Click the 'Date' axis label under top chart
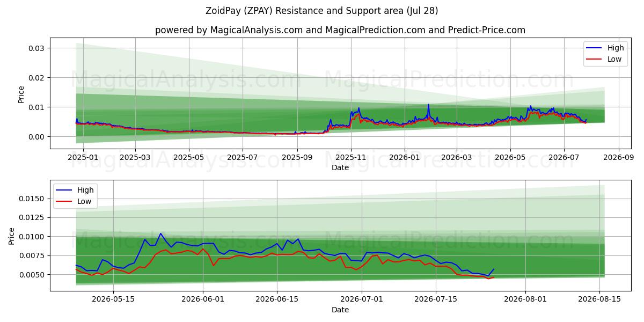Image resolution: width=644 pixels, height=322 pixels. pyautogui.click(x=340, y=168)
